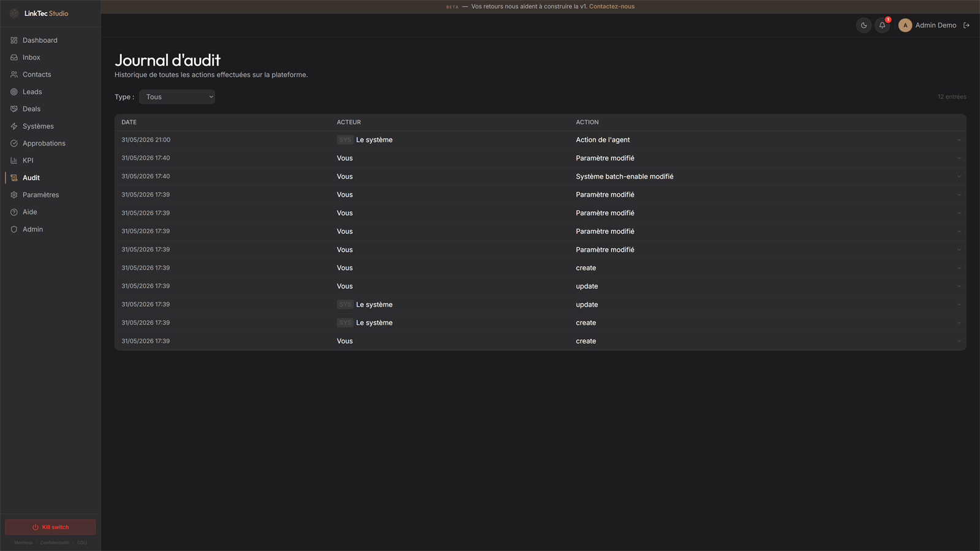Click the Admin shield icon
Image resolution: width=980 pixels, height=551 pixels.
click(x=14, y=229)
